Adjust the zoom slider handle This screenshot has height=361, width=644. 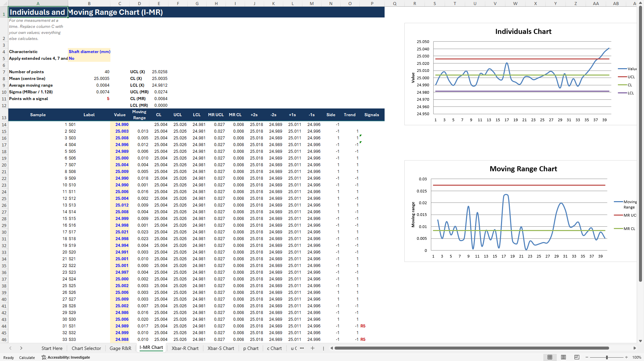(x=607, y=357)
